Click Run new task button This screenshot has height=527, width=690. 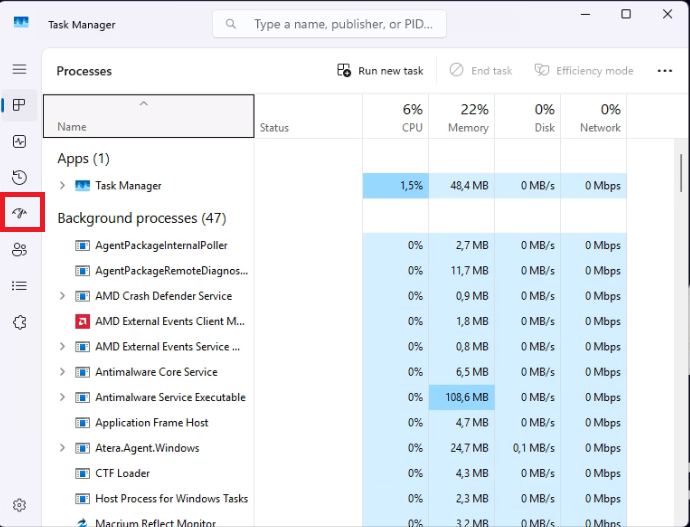tap(380, 70)
